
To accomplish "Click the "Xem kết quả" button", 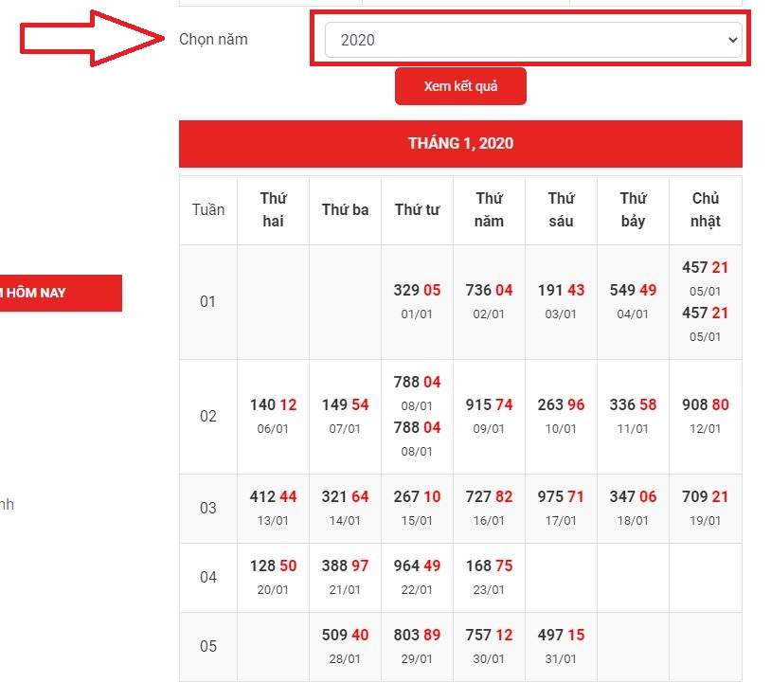I will coord(460,86).
